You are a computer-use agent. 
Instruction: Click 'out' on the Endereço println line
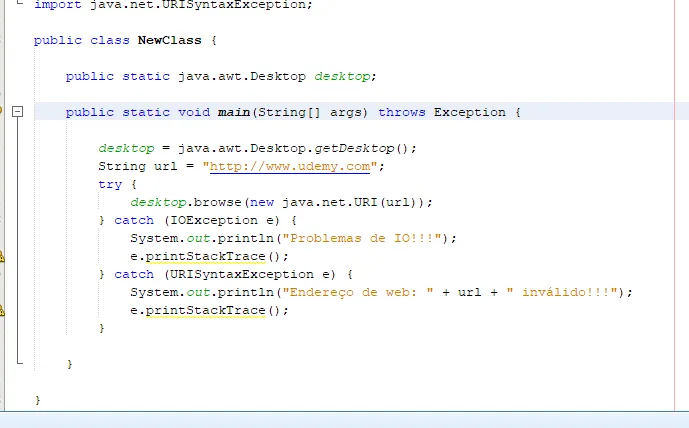(198, 293)
